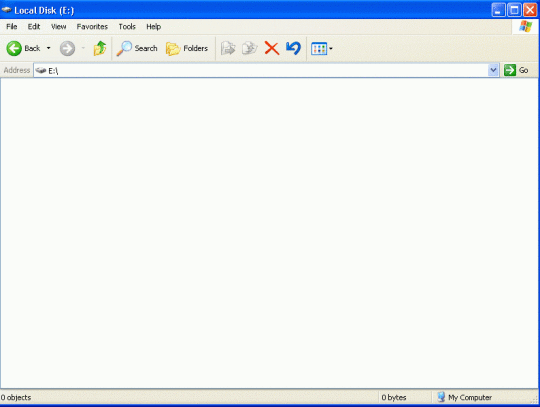The image size is (540, 407).
Task: Click the green Back arrow button
Action: tap(14, 48)
